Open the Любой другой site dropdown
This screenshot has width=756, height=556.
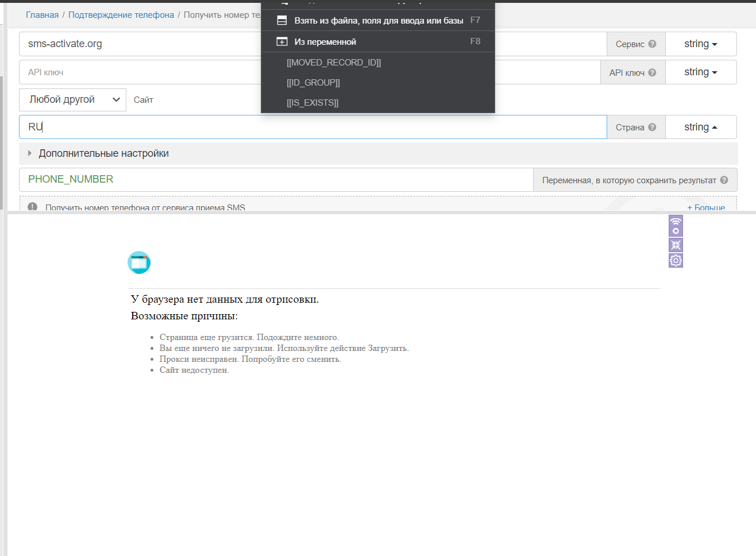pyautogui.click(x=73, y=100)
